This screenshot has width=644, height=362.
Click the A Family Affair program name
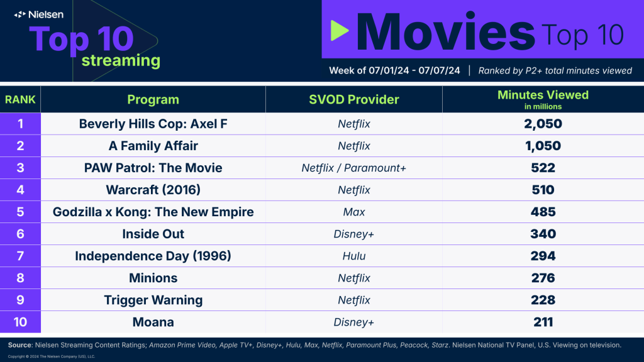point(153,146)
